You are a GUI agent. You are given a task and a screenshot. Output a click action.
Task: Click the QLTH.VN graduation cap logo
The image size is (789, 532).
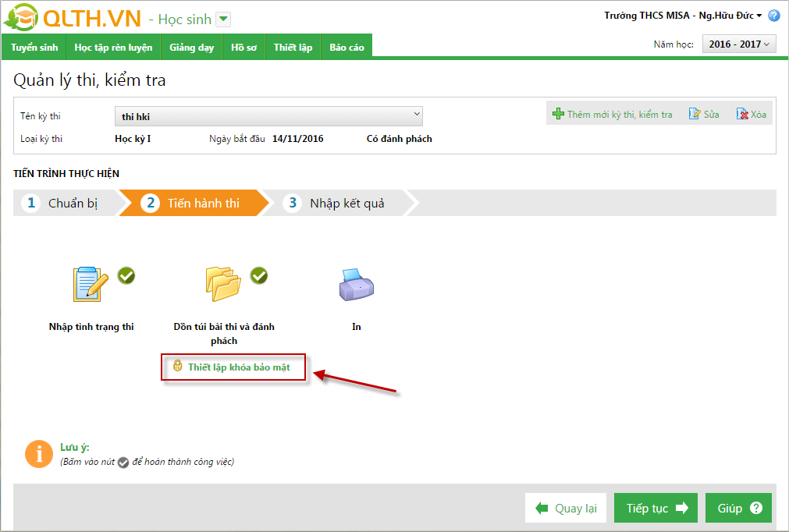(x=21, y=18)
